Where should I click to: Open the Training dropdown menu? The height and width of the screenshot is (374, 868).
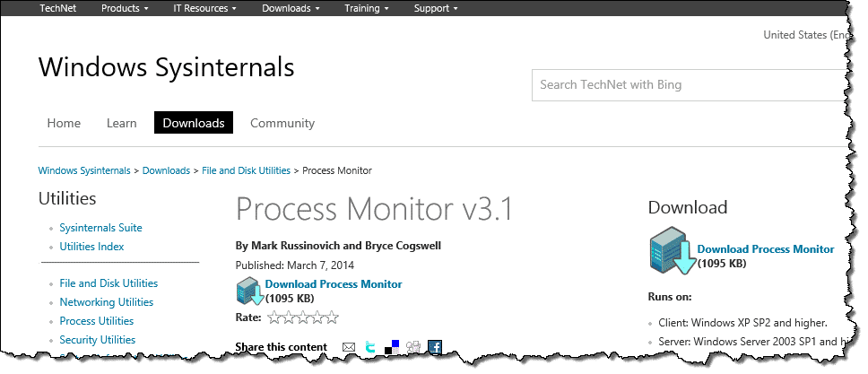coord(367,9)
